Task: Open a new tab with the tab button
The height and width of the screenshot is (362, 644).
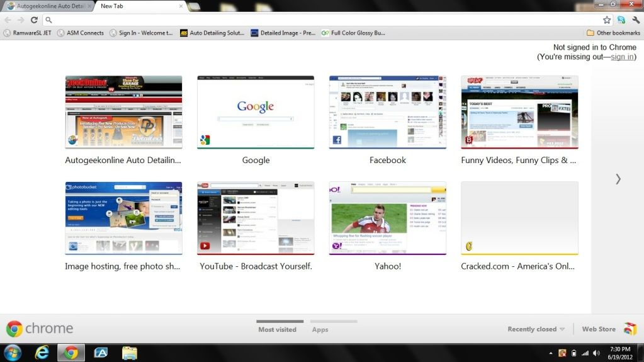Action: 194,6
